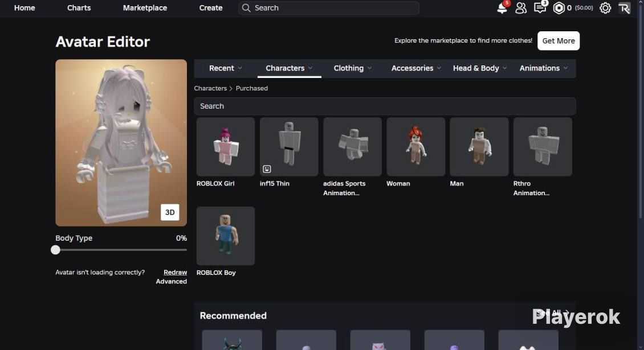Screen dimensions: 644x350
Task: Open the friends icon in top bar
Action: pyautogui.click(x=521, y=8)
